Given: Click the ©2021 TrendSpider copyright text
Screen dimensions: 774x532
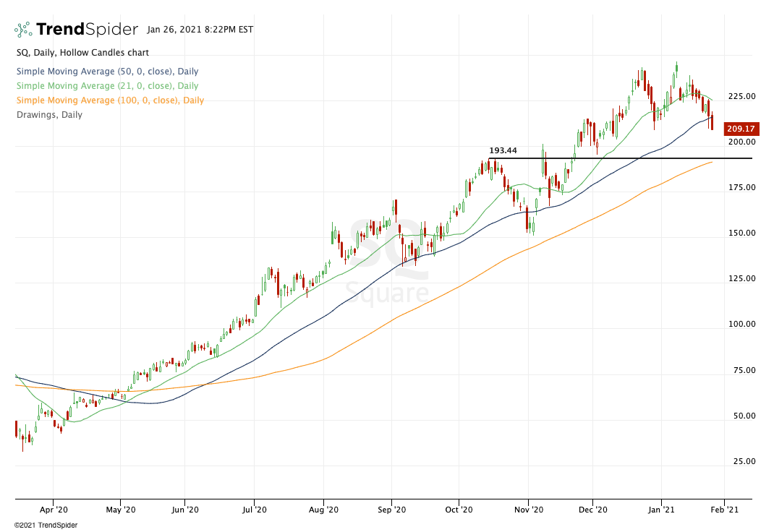Looking at the screenshot, I should tap(46, 525).
